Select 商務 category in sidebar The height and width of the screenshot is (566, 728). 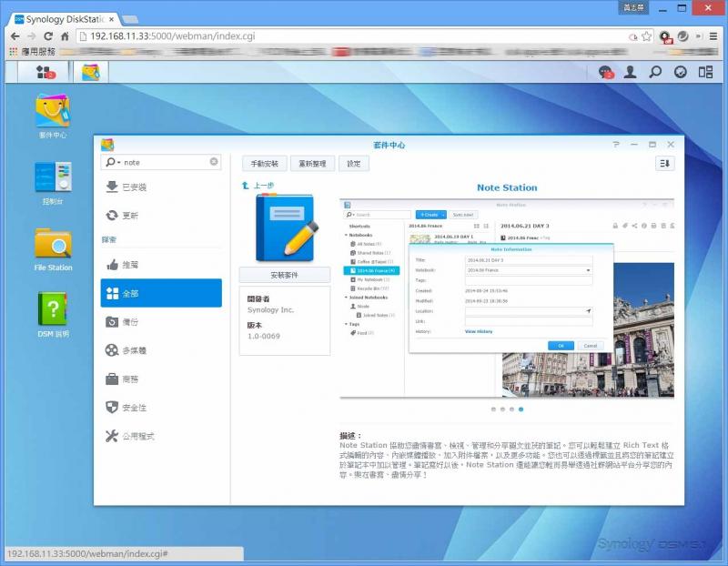tap(161, 379)
